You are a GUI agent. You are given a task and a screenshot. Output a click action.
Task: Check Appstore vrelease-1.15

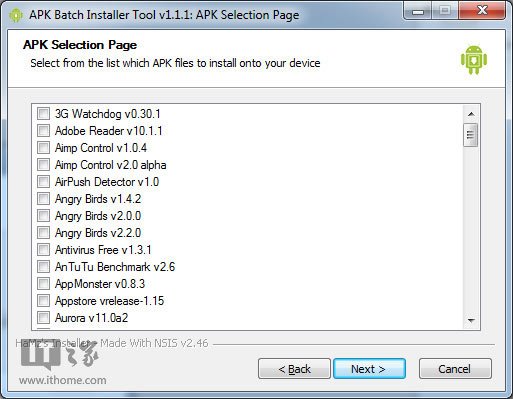pos(43,300)
